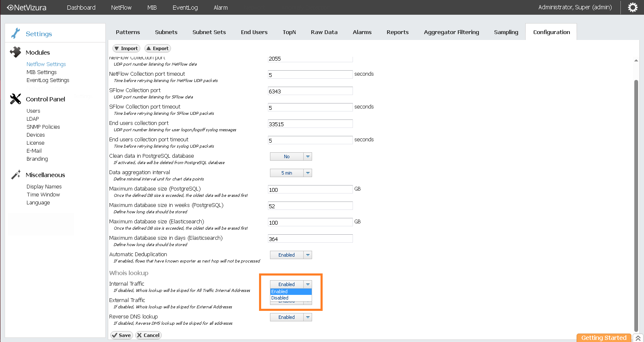This screenshot has height=342, width=644.
Task: Click the Modules puzzle piece icon
Action: pyautogui.click(x=16, y=52)
